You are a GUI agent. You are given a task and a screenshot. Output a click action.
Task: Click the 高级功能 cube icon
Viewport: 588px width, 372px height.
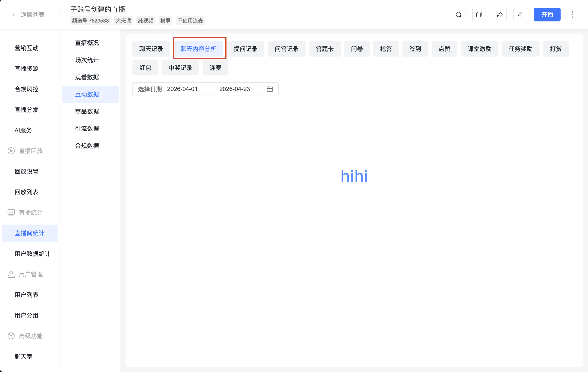pos(11,336)
